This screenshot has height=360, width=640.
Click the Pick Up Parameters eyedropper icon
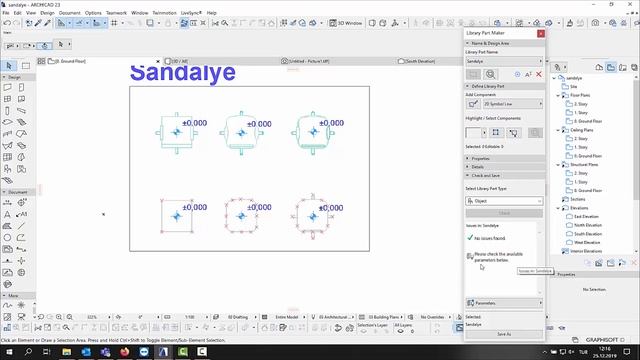(38, 23)
